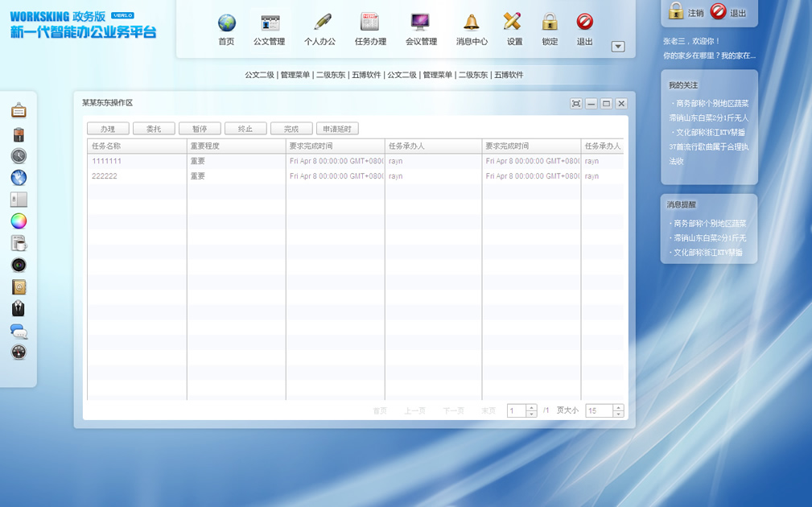Click the 完成 button
The image size is (812, 507).
(291, 129)
